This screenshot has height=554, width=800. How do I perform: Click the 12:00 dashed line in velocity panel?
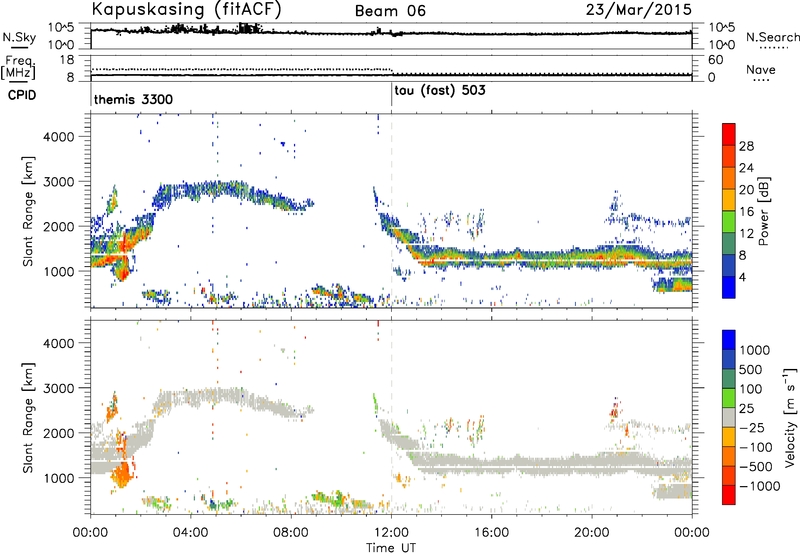tap(391, 417)
